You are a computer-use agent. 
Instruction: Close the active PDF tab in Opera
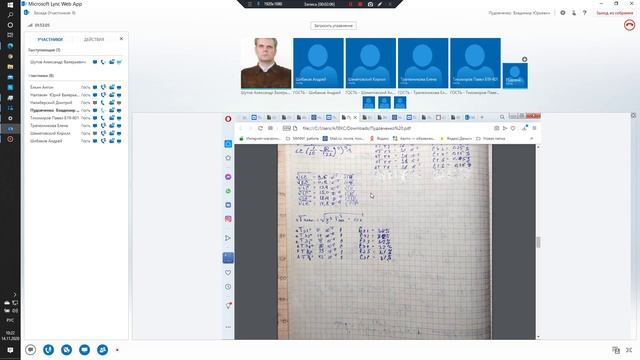tap(355, 118)
